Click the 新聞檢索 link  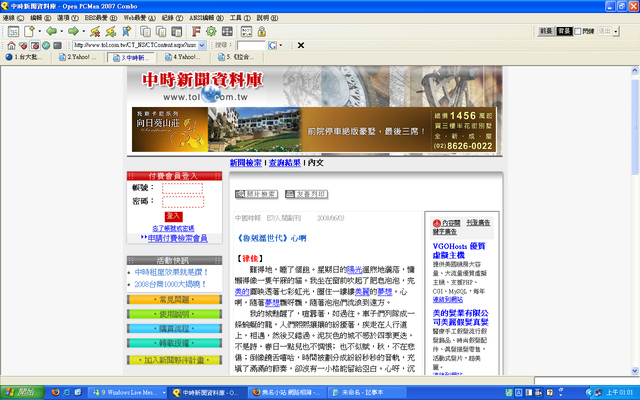(245, 162)
